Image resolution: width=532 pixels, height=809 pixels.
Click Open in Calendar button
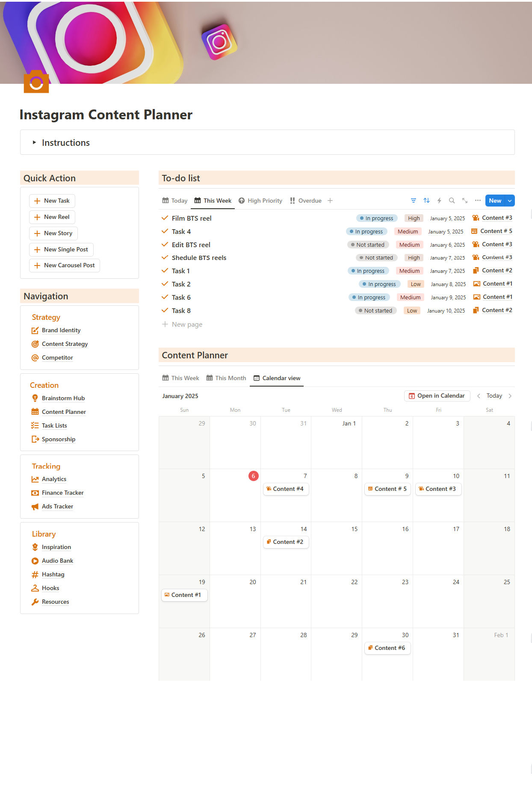pos(437,396)
